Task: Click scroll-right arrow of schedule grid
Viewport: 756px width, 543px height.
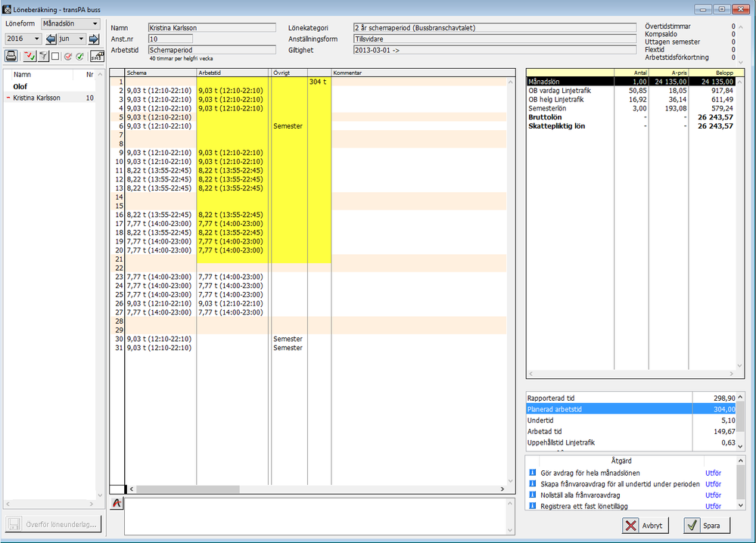Action: [502, 489]
